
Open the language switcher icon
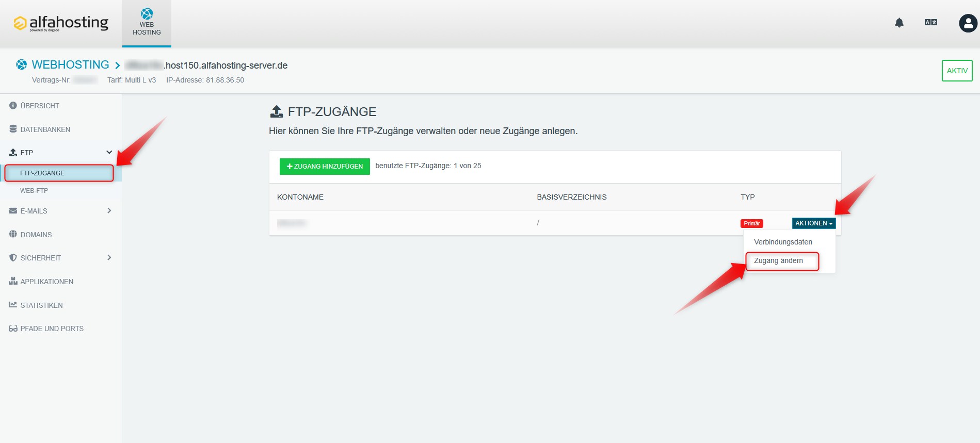coord(930,22)
